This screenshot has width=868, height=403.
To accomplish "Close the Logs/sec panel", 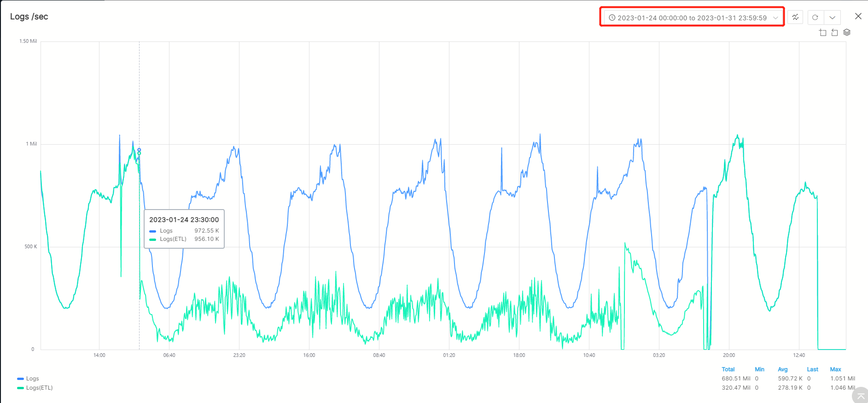I will pos(858,16).
